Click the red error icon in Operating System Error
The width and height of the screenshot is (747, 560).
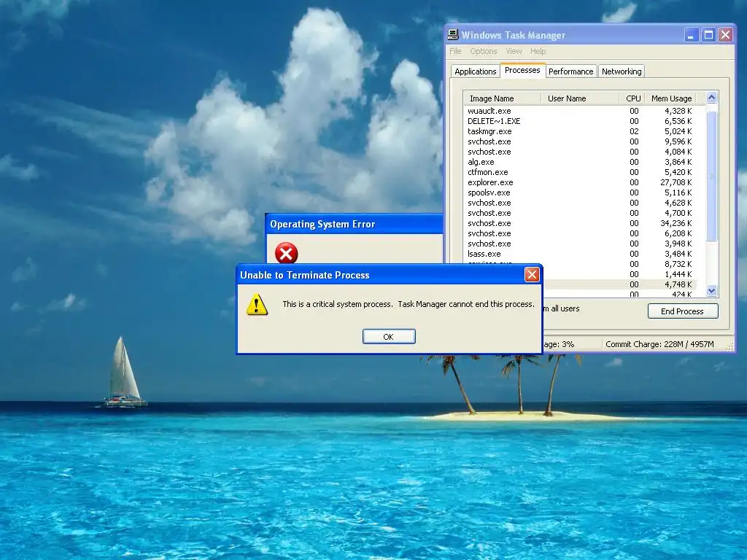286,253
